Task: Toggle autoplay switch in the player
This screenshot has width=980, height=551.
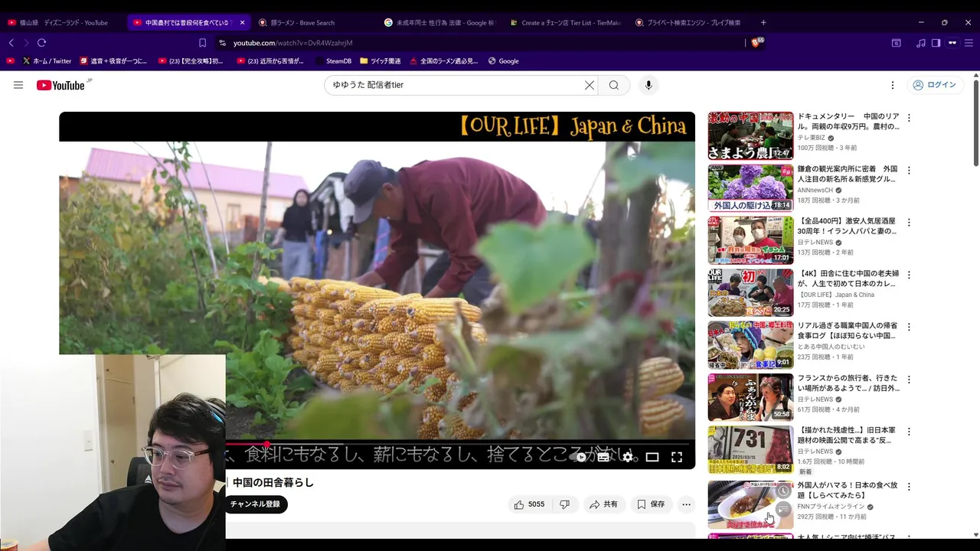Action: (x=579, y=457)
